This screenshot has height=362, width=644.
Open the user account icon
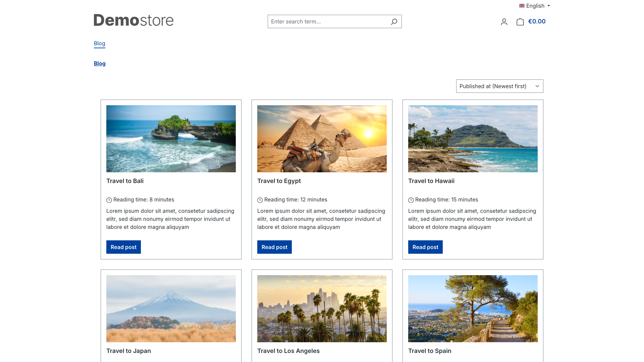point(504,22)
